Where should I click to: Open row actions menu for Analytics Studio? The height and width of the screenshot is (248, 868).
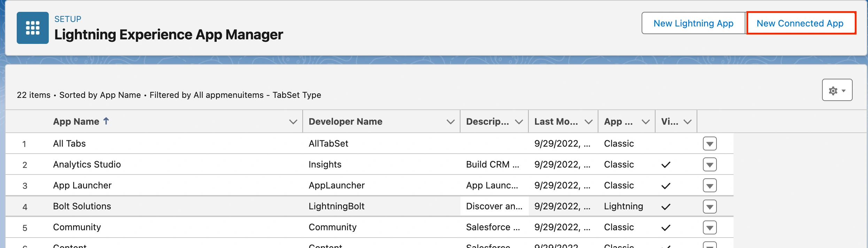coord(710,164)
